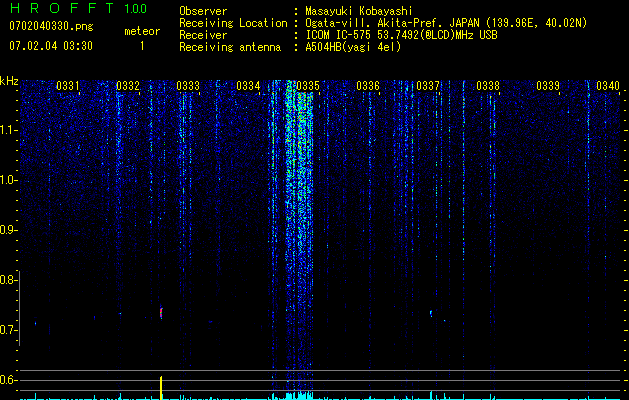
Task: Click the 0340 time marker
Action: tap(608, 86)
